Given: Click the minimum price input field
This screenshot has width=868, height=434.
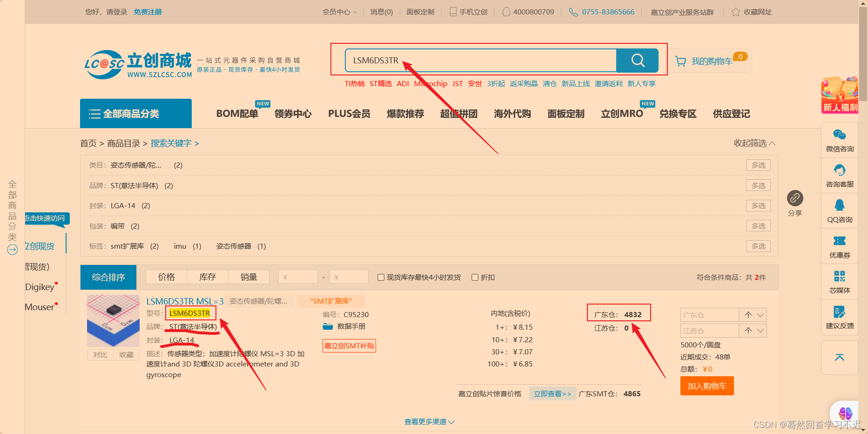Looking at the screenshot, I should point(298,277).
